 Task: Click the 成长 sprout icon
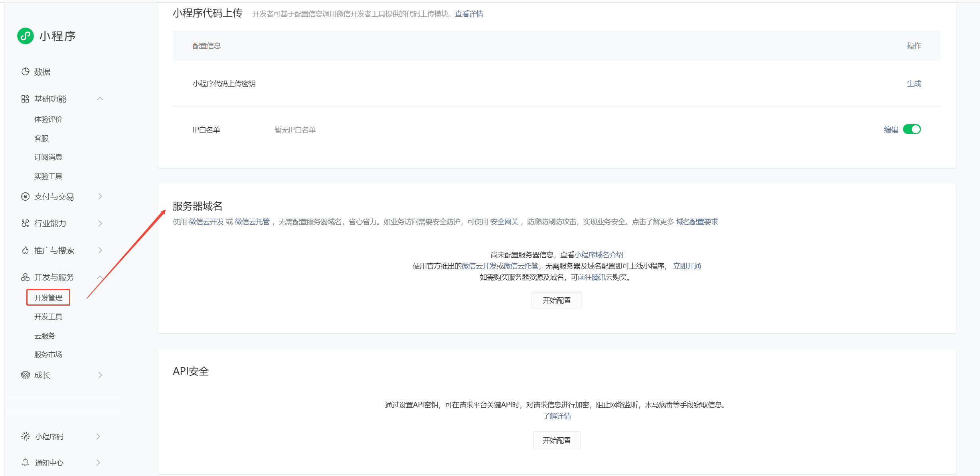click(x=25, y=375)
